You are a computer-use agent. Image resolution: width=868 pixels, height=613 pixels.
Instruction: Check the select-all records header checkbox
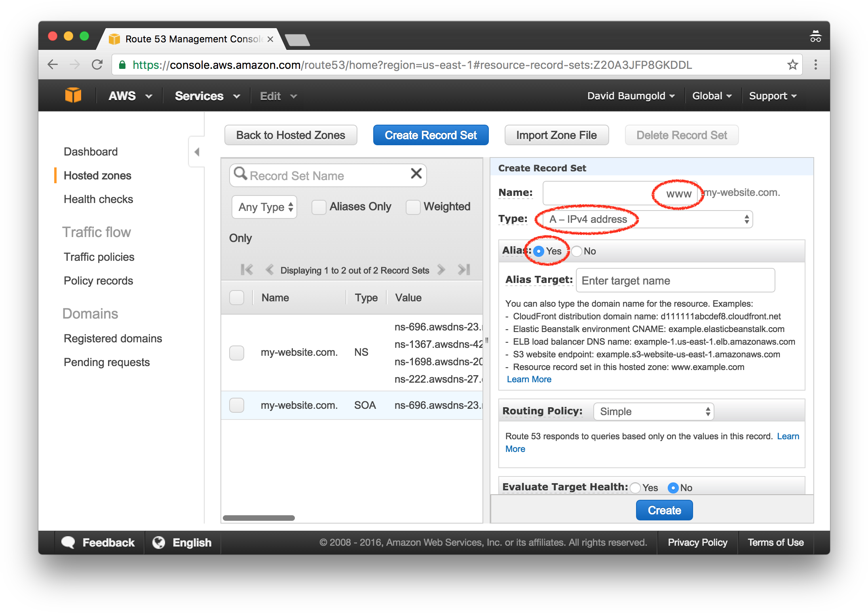click(237, 298)
